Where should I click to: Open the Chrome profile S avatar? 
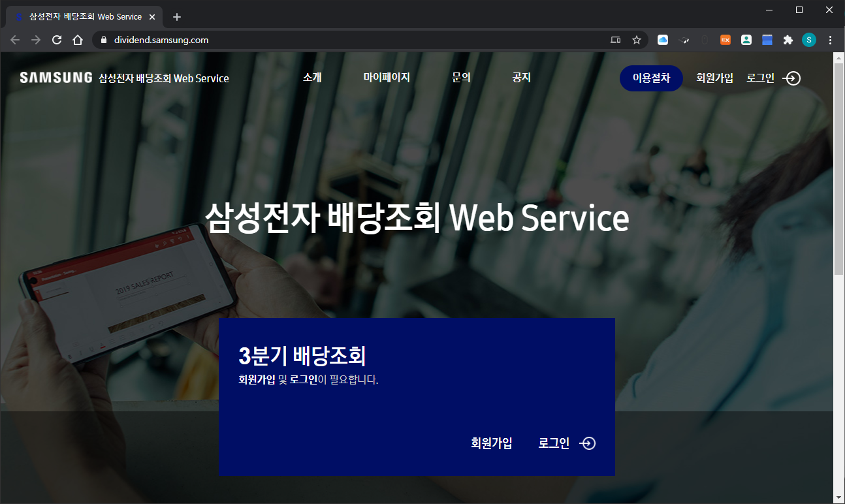tap(809, 40)
